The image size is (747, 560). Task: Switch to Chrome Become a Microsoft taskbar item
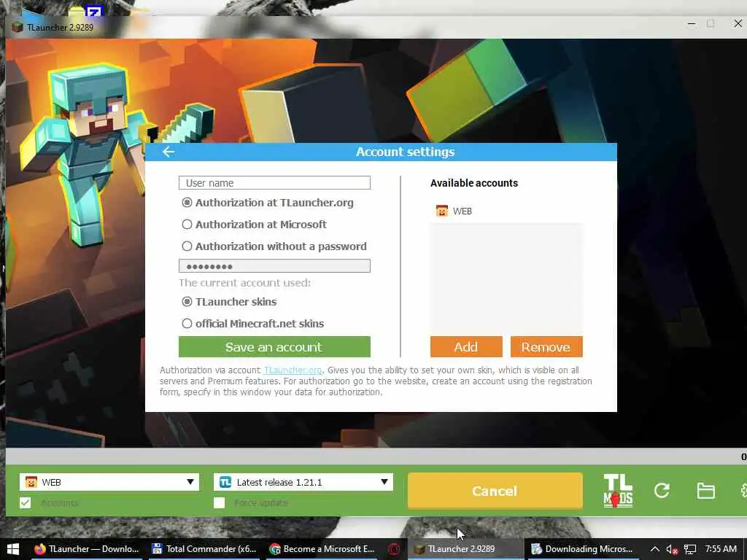click(322, 549)
